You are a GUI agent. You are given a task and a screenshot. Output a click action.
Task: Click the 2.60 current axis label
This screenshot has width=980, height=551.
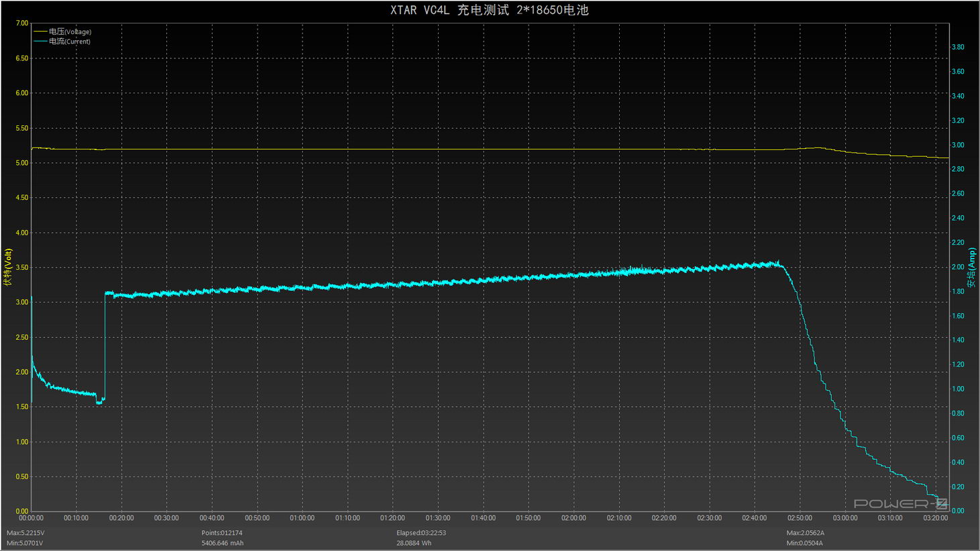(x=958, y=194)
